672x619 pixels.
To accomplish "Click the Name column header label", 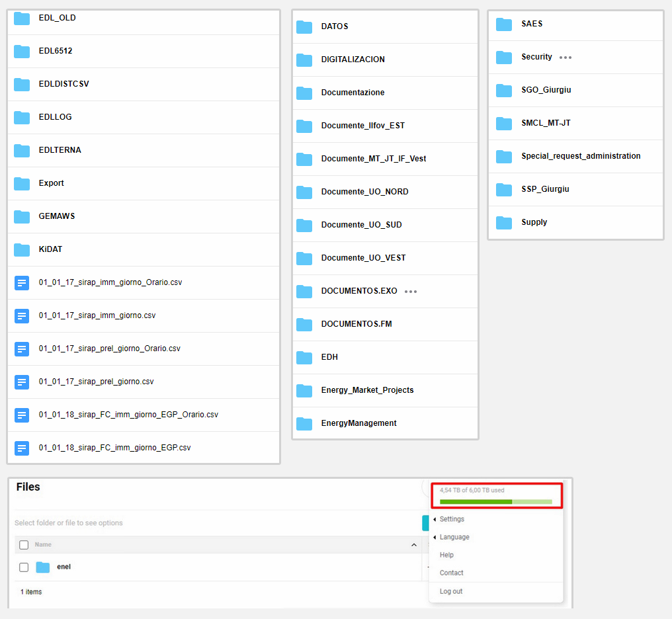I will coord(43,544).
